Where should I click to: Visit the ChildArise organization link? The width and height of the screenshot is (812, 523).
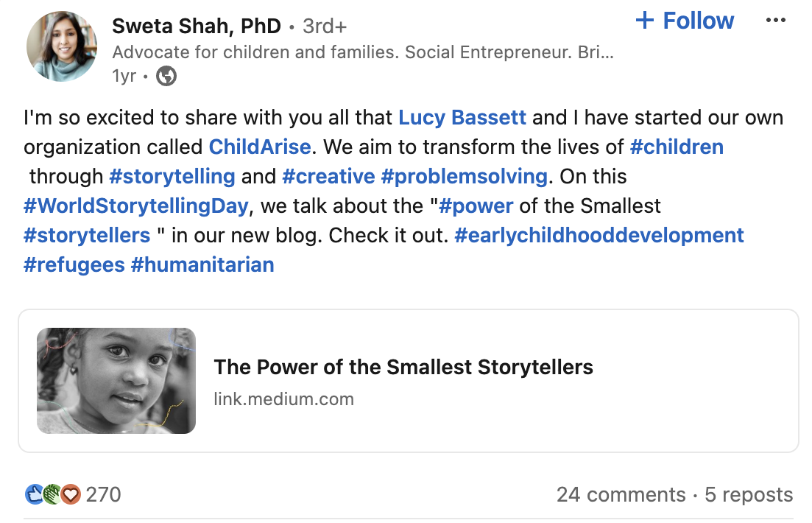point(259,147)
